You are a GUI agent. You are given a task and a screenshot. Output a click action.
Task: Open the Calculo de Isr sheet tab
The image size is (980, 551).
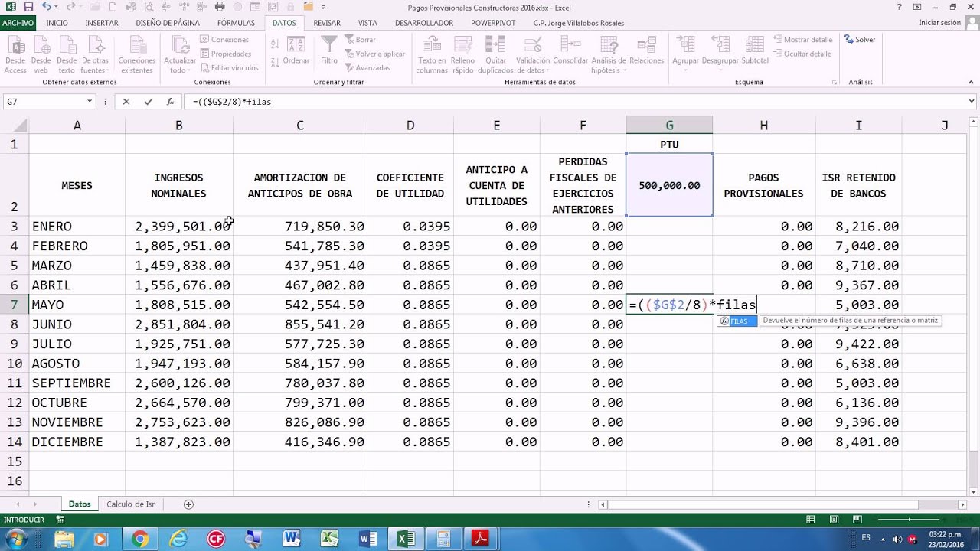(x=131, y=504)
